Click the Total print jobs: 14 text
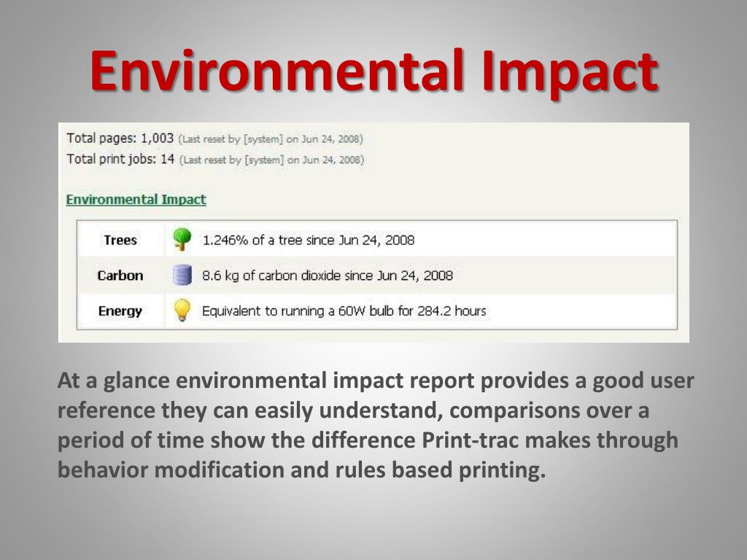The height and width of the screenshot is (560, 747). click(120, 159)
